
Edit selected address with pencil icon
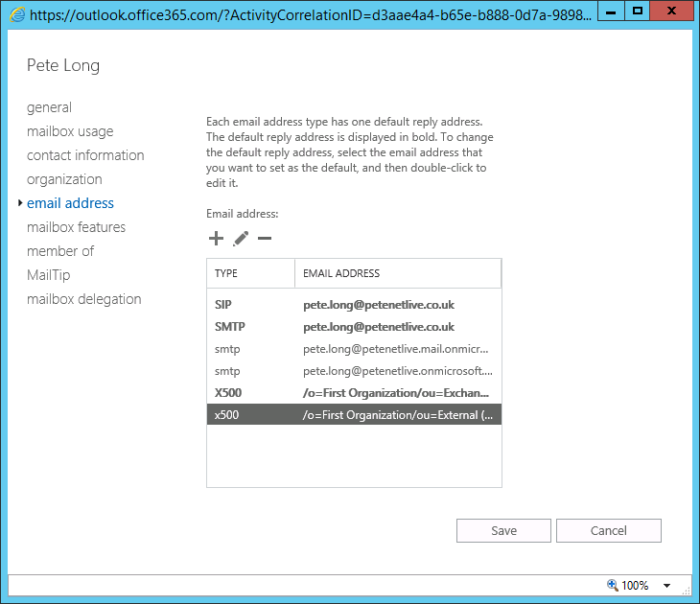click(241, 239)
